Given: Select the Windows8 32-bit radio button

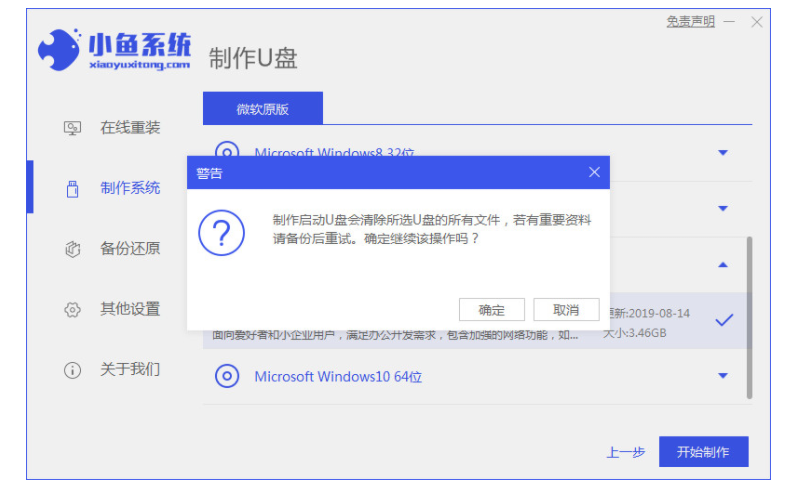Looking at the screenshot, I should (227, 151).
